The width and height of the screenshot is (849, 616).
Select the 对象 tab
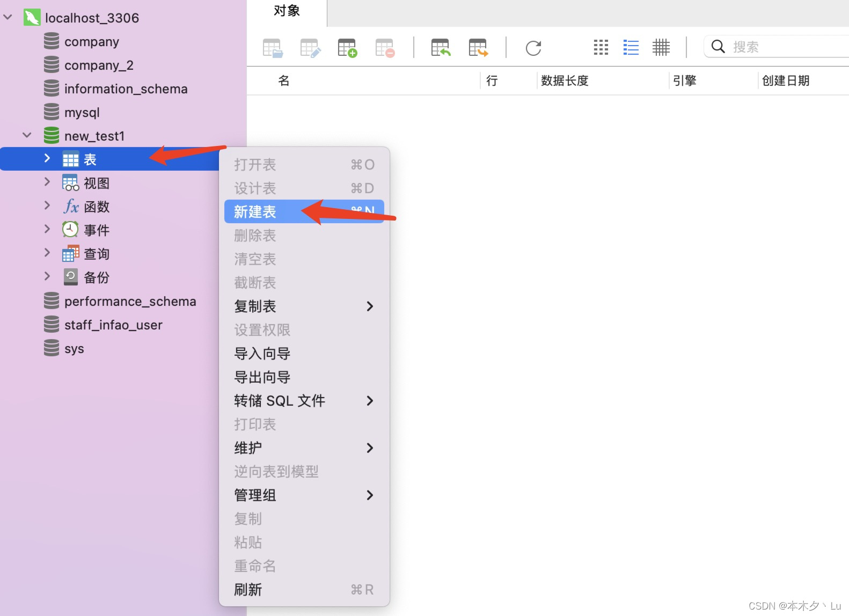point(287,12)
